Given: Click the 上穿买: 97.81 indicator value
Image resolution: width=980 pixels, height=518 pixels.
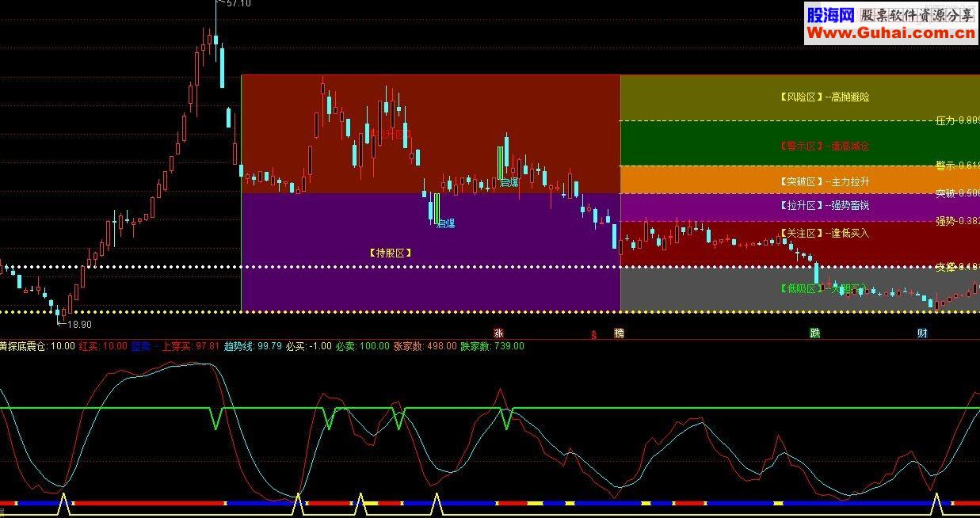Looking at the screenshot, I should coord(190,346).
